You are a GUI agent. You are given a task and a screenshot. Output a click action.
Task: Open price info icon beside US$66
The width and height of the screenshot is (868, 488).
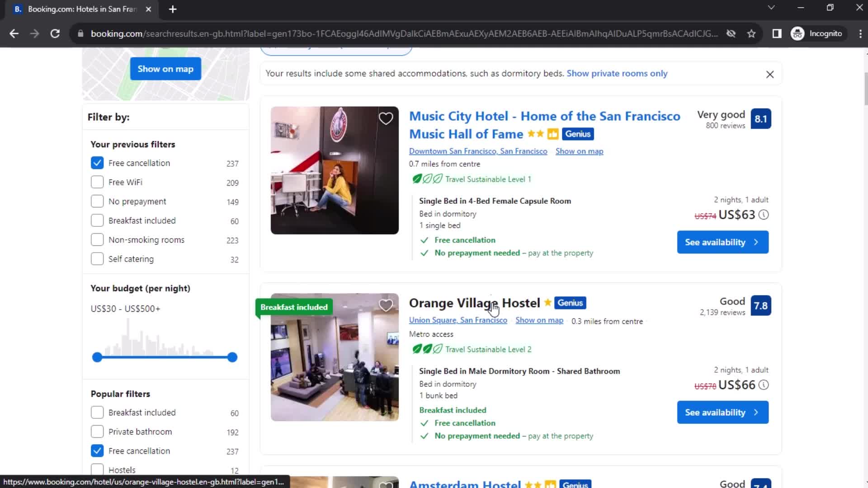[x=764, y=385]
